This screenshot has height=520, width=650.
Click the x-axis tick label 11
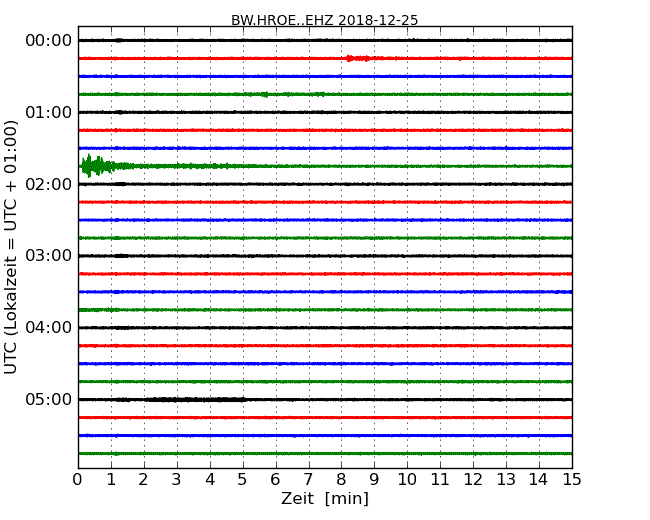click(x=440, y=480)
